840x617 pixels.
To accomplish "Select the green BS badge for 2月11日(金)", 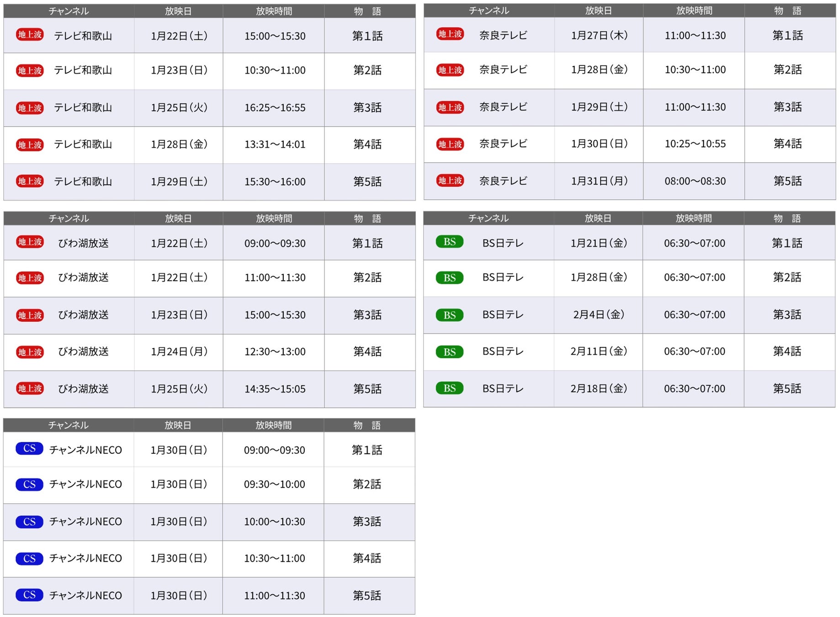I will tap(450, 352).
